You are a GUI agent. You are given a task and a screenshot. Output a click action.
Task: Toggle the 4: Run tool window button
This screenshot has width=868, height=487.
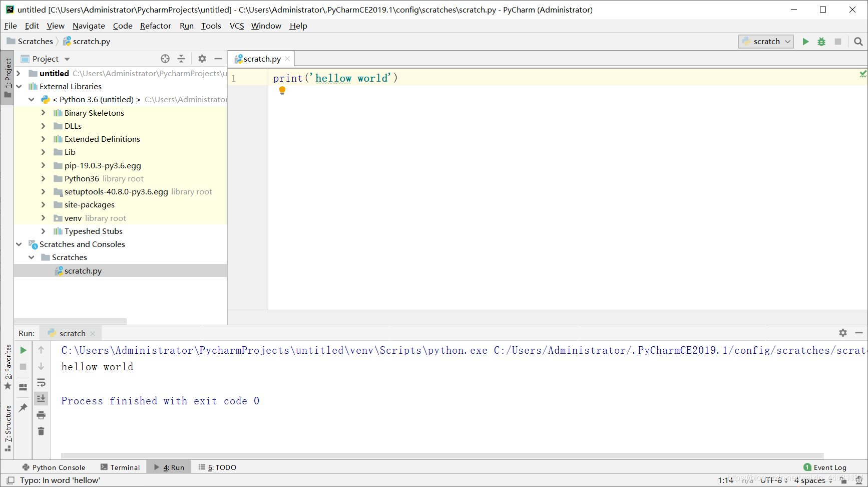169,467
